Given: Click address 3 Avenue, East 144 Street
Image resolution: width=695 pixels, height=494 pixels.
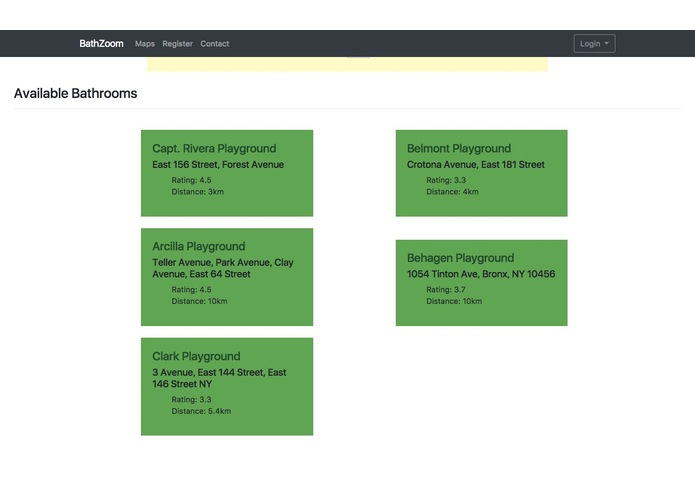Looking at the screenshot, I should [x=219, y=378].
